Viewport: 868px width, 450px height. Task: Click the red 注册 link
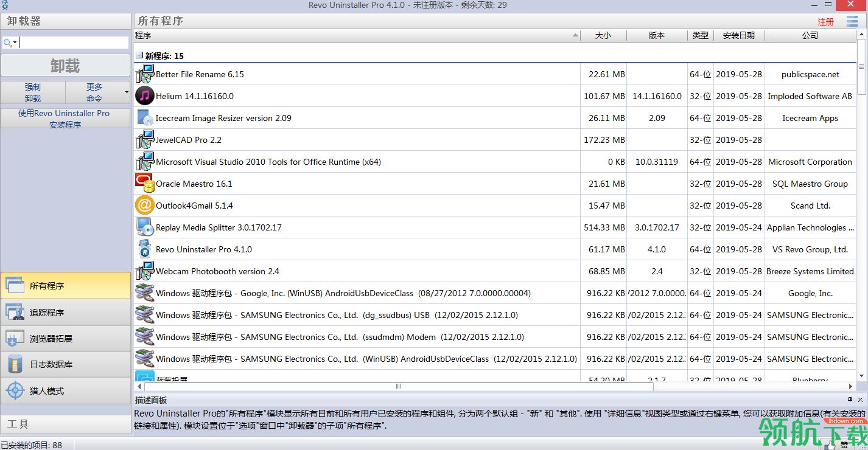[826, 22]
